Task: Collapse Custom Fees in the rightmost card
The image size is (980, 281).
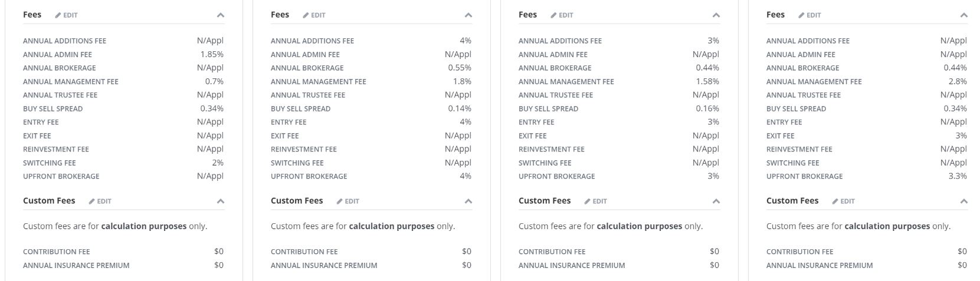Action: tap(964, 201)
